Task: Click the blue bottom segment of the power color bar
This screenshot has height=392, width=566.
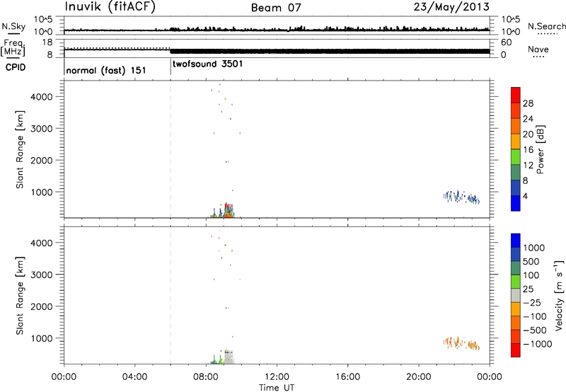Action: click(516, 203)
